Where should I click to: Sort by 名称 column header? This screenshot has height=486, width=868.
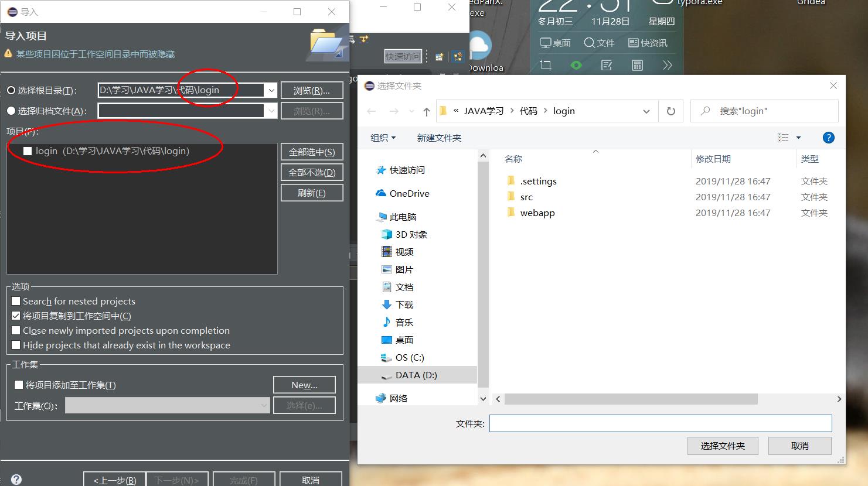(x=513, y=159)
